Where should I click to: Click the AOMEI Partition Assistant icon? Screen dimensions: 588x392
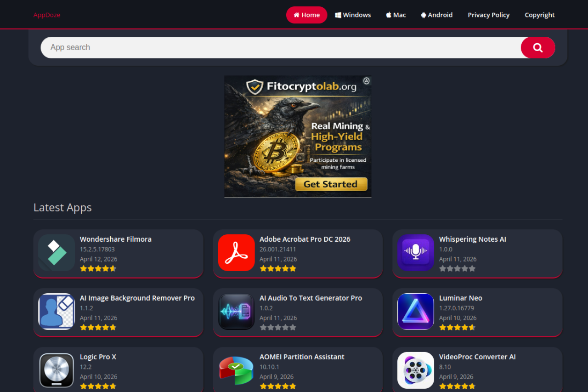click(236, 370)
